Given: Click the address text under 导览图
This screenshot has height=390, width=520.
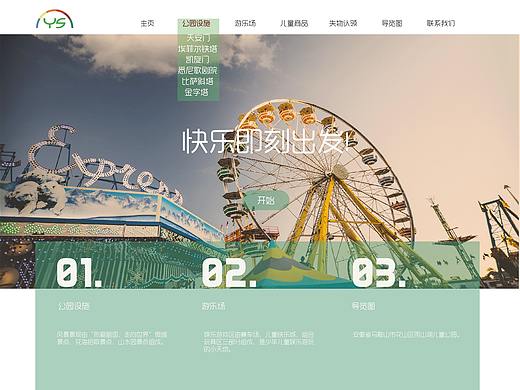Looking at the screenshot, I should point(406,334).
